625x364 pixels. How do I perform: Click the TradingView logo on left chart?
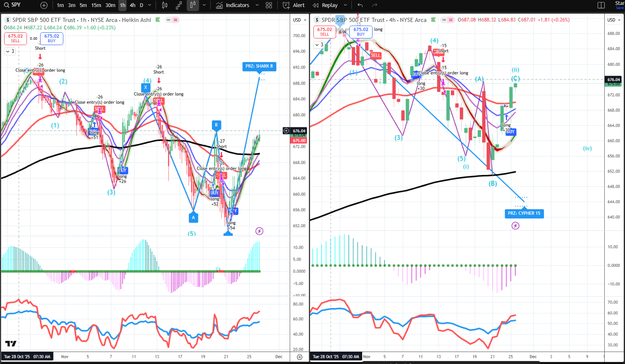(x=11, y=343)
